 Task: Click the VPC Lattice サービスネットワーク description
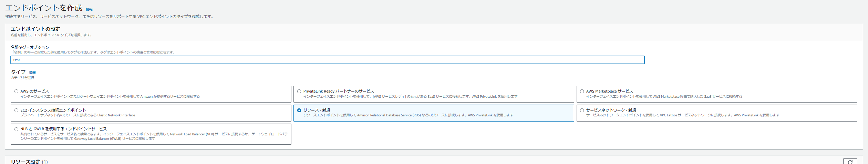(683, 115)
